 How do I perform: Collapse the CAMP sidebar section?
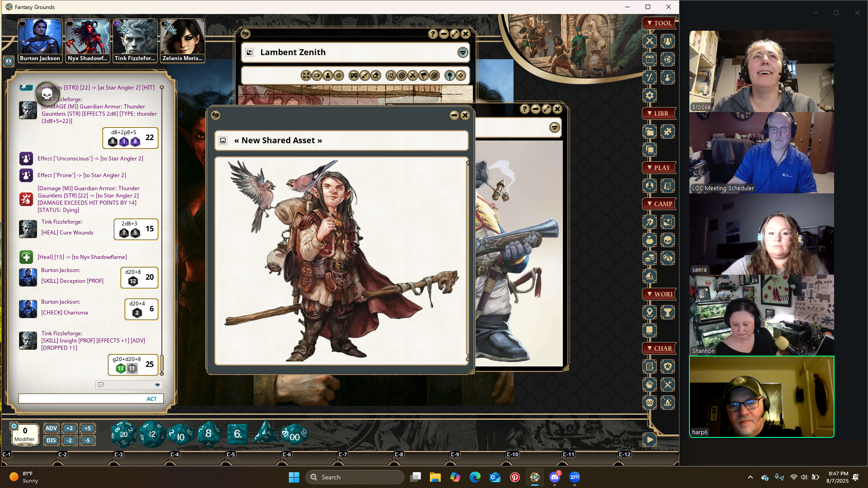click(x=659, y=204)
